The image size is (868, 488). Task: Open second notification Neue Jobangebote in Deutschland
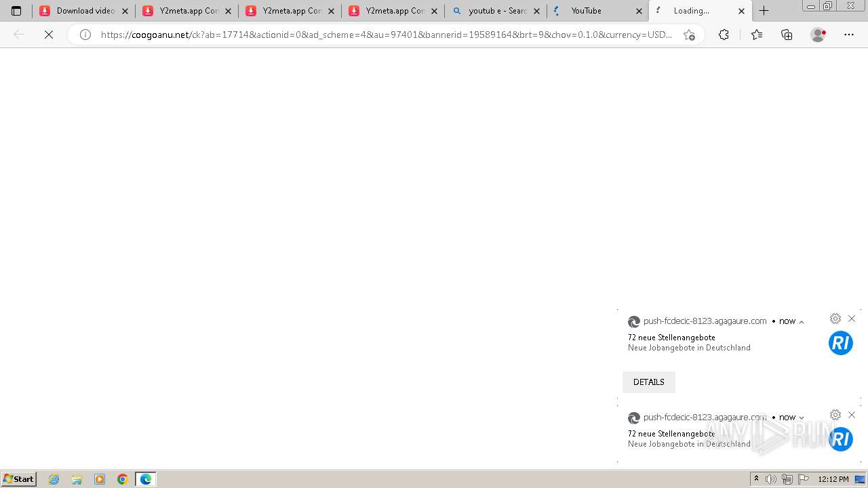click(689, 444)
